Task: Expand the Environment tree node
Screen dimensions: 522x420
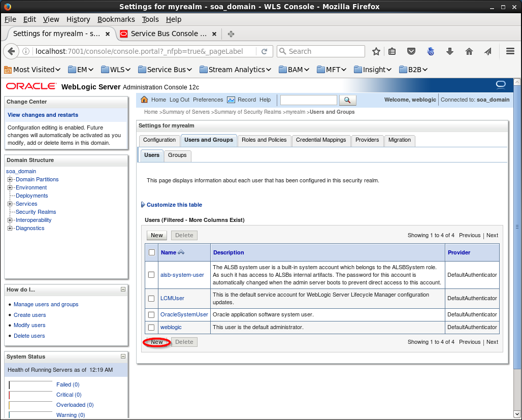Action: (10, 187)
